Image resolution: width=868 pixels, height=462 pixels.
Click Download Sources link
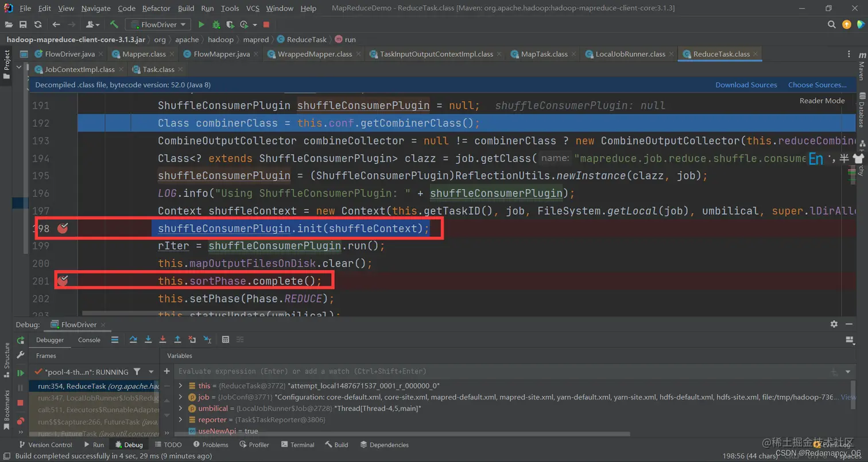(746, 84)
